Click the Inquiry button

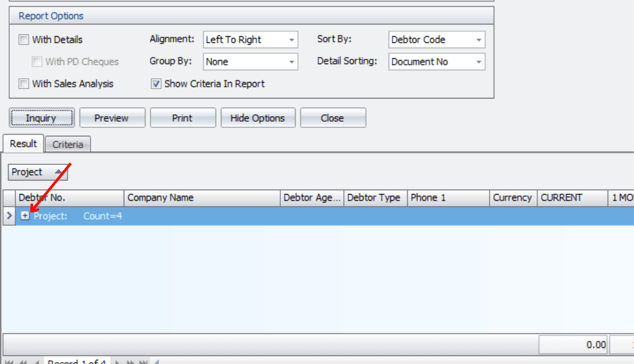(41, 118)
